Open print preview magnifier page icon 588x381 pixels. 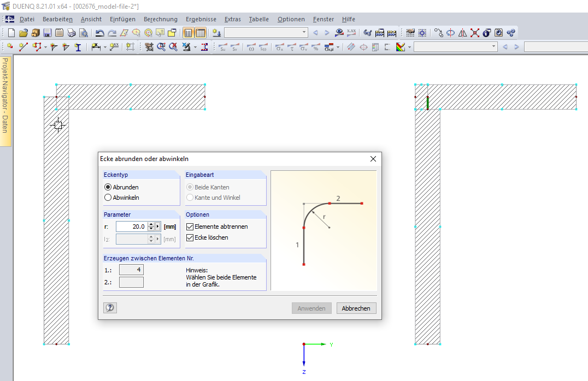point(84,33)
